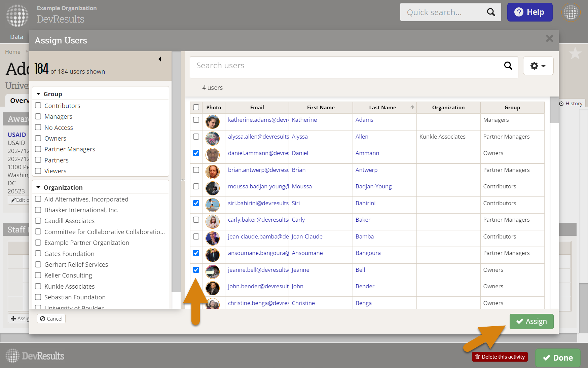Open the gear settings dropdown

click(538, 66)
